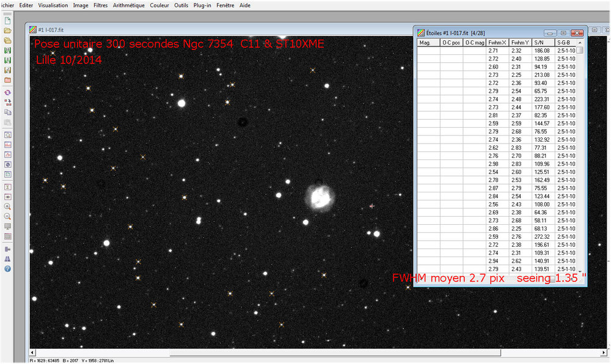This screenshot has width=611, height=364.
Task: Click the stacked folders open-multiple icon
Action: [7, 40]
